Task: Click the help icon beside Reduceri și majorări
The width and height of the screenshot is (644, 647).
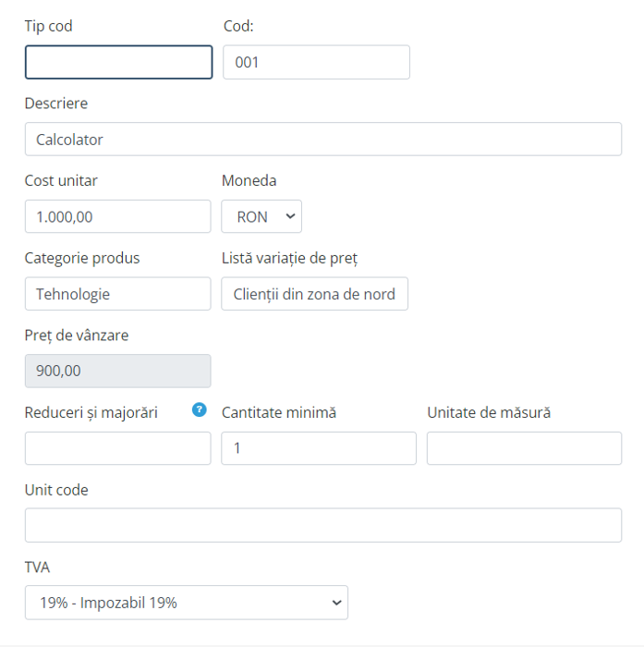Action: [x=199, y=410]
